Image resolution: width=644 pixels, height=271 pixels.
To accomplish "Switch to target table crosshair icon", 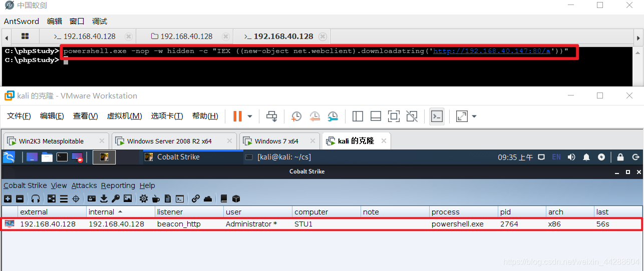I will [x=76, y=198].
